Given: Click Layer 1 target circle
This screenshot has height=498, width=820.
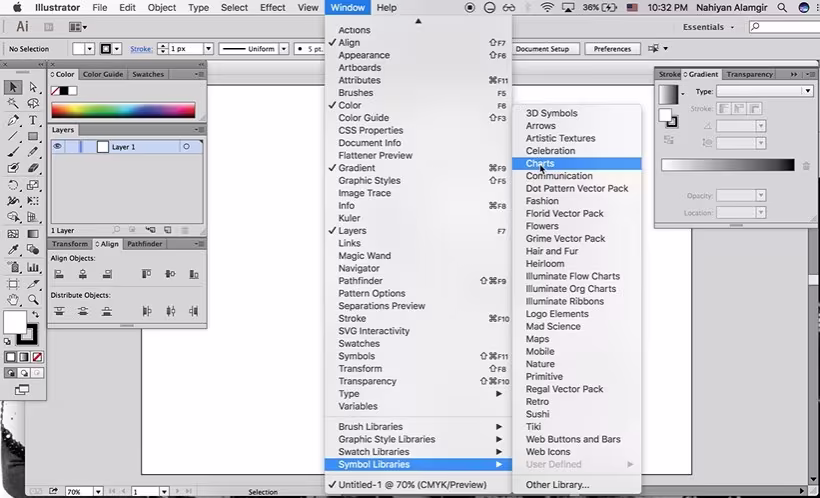Looking at the screenshot, I should click(x=186, y=147).
